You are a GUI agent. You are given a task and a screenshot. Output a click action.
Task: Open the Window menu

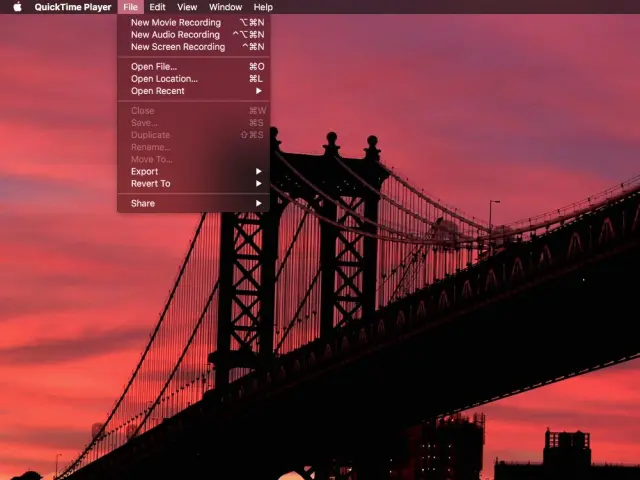point(225,7)
